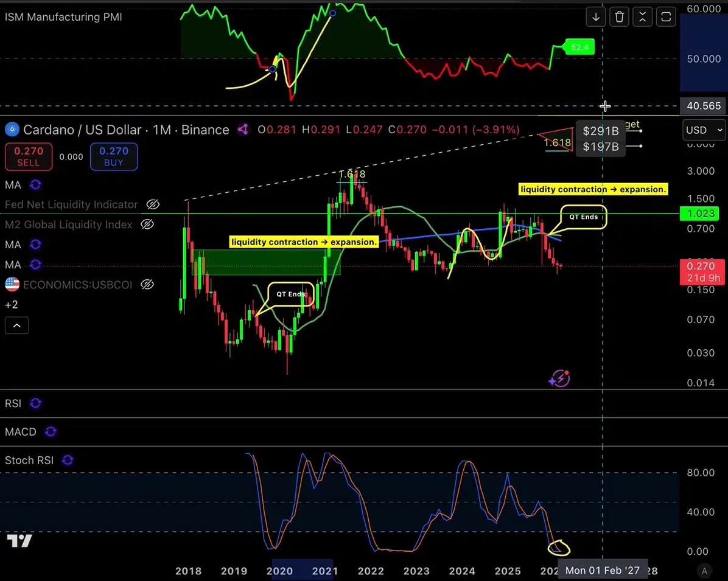Open the USD currency dropdown

pyautogui.click(x=704, y=130)
